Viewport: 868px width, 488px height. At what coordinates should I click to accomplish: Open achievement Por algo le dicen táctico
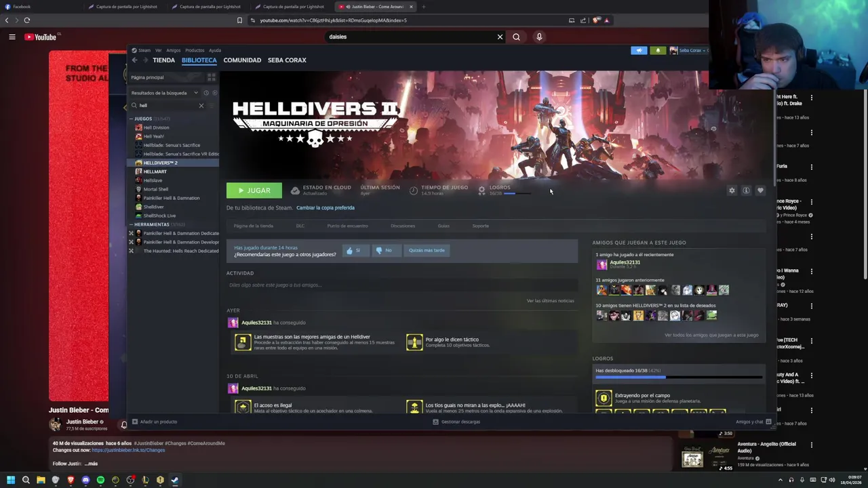[414, 342]
